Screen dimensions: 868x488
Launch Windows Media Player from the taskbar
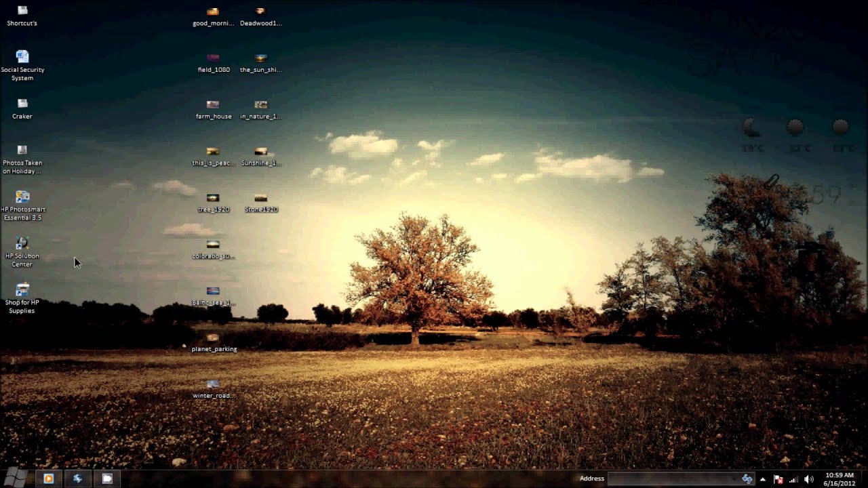point(48,479)
